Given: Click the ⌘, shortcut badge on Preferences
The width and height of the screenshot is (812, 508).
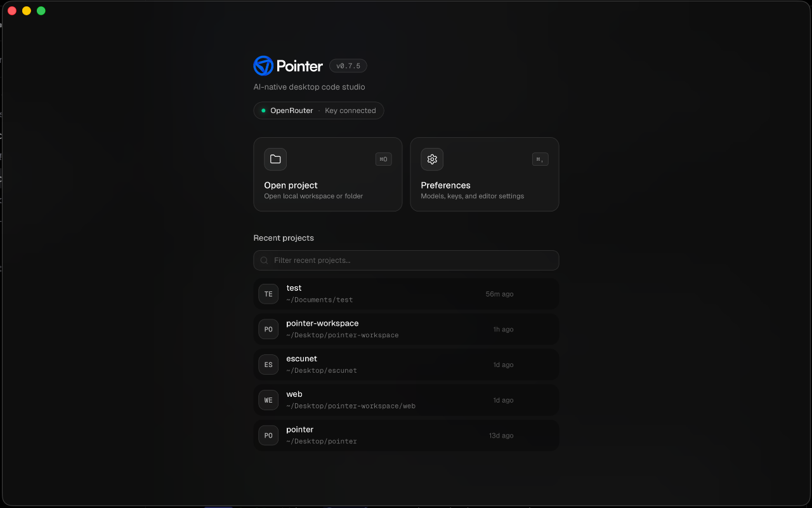Looking at the screenshot, I should click(x=540, y=159).
